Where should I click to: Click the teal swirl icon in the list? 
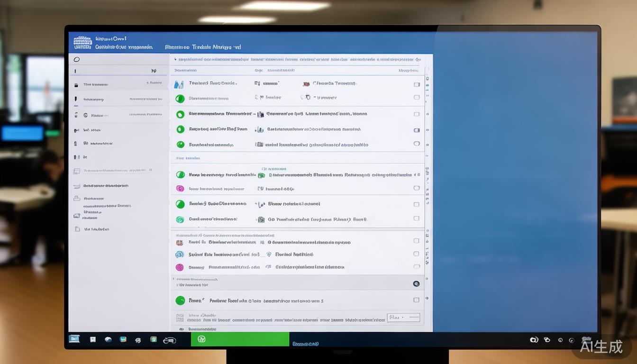(x=180, y=219)
